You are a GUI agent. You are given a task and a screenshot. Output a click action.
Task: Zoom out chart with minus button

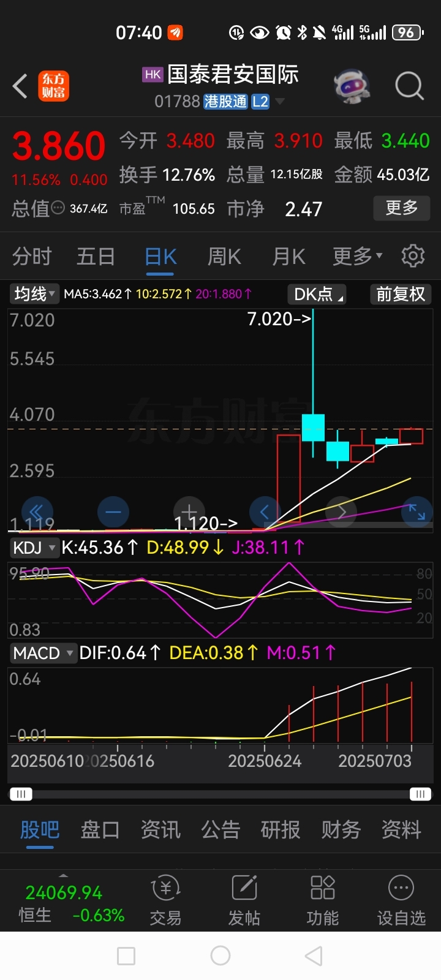[x=113, y=511]
